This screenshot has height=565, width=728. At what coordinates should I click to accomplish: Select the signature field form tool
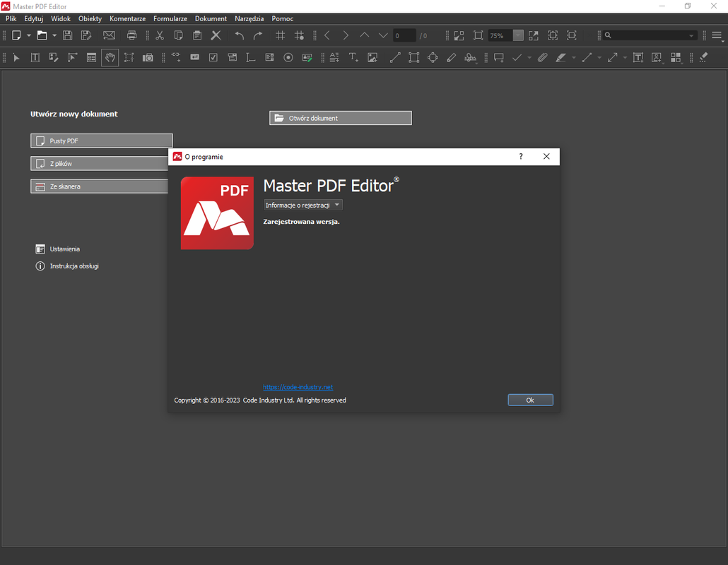[x=307, y=57]
